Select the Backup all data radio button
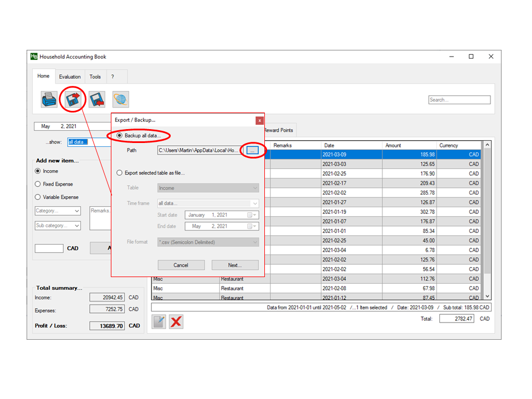Image resolution: width=532 pixels, height=399 pixels. pos(120,136)
